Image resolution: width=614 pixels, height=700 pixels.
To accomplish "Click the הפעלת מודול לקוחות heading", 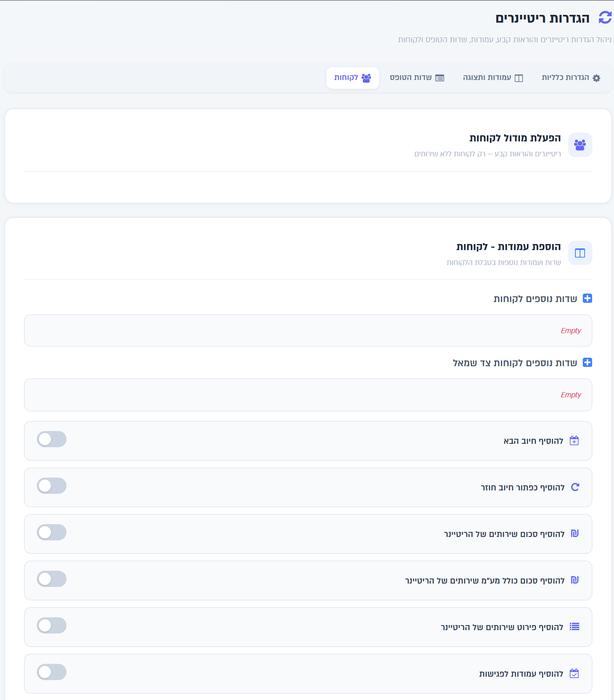I will pyautogui.click(x=515, y=138).
